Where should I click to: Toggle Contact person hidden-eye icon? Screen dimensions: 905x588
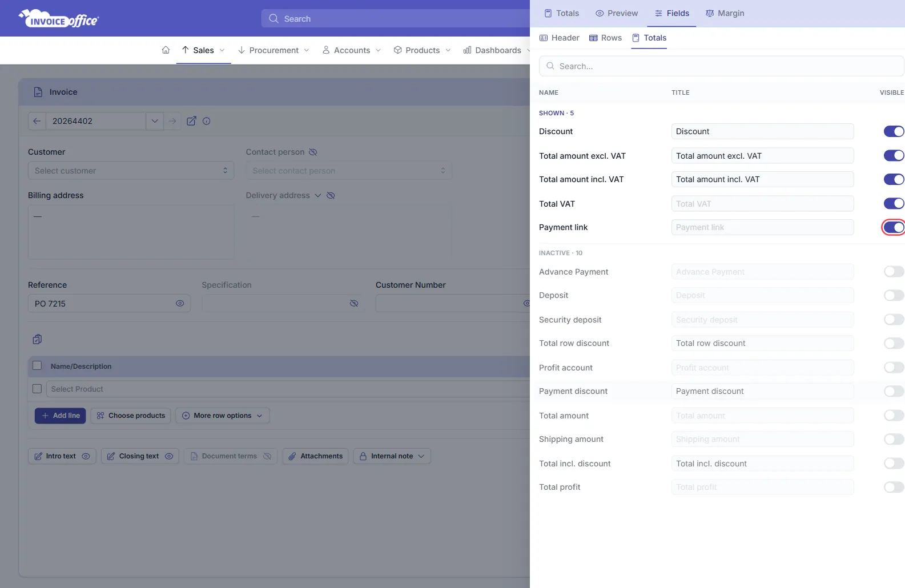click(x=313, y=152)
